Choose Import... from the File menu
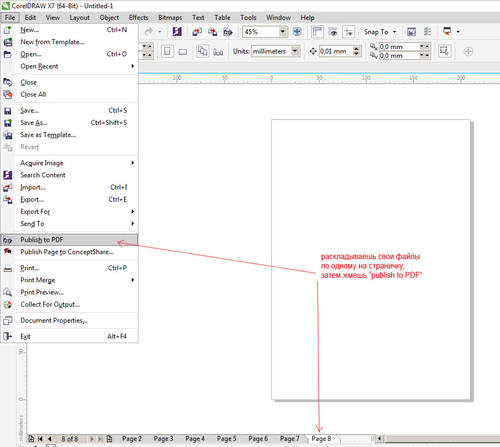This screenshot has width=500, height=447. pyautogui.click(x=69, y=187)
